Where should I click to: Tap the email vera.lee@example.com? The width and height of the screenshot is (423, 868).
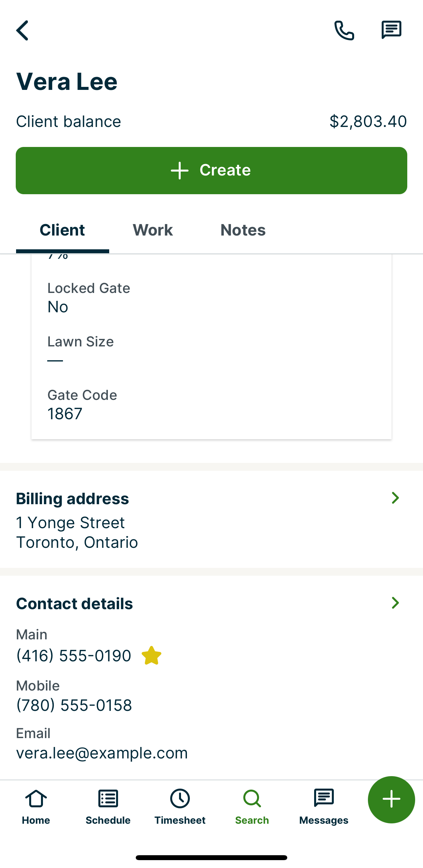(x=102, y=753)
